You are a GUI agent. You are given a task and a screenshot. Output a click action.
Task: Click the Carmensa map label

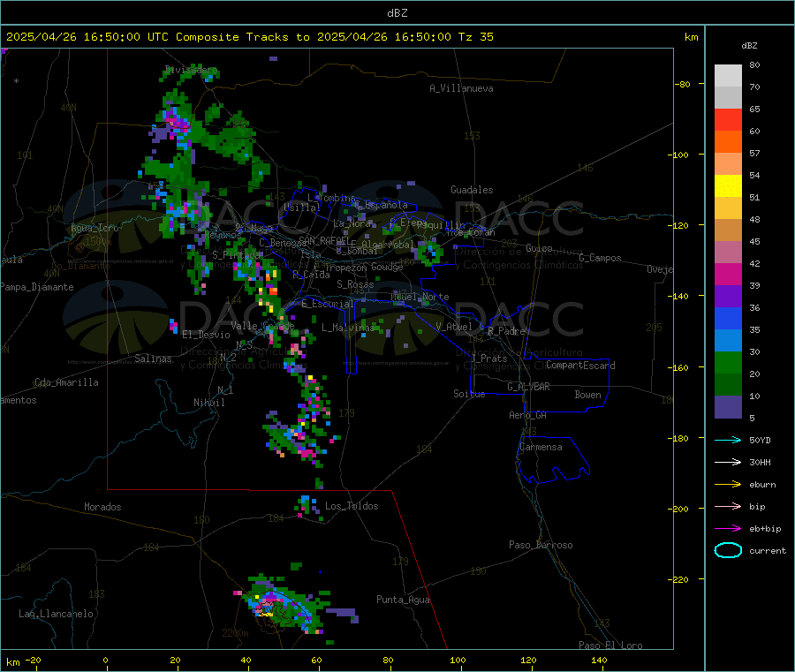click(x=541, y=447)
